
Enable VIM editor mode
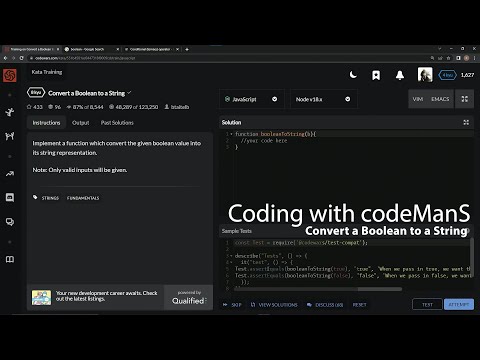pos(418,99)
